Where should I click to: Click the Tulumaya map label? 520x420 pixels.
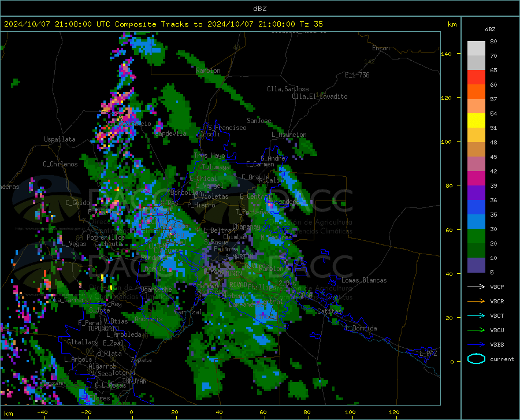[216, 167]
